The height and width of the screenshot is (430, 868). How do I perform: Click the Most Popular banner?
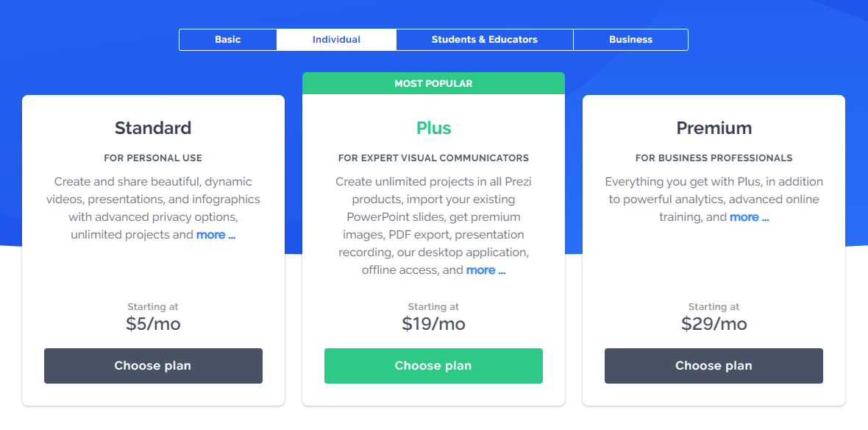point(433,83)
